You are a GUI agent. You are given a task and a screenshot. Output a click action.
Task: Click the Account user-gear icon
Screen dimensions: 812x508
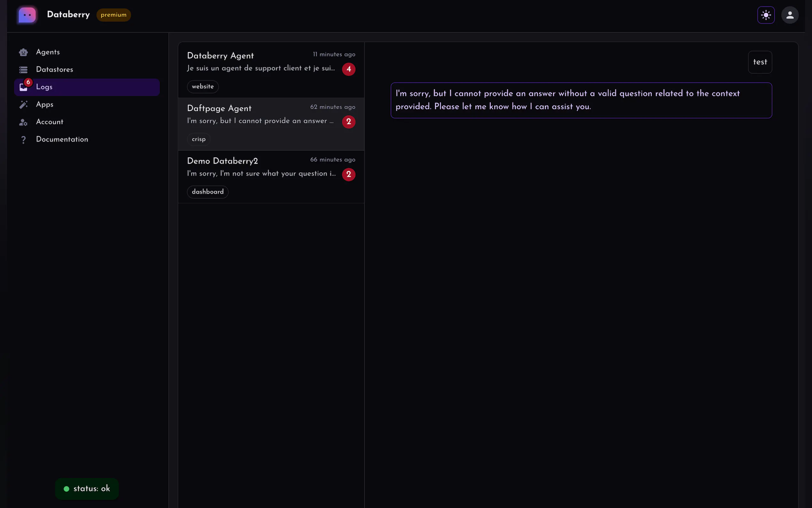(x=23, y=122)
